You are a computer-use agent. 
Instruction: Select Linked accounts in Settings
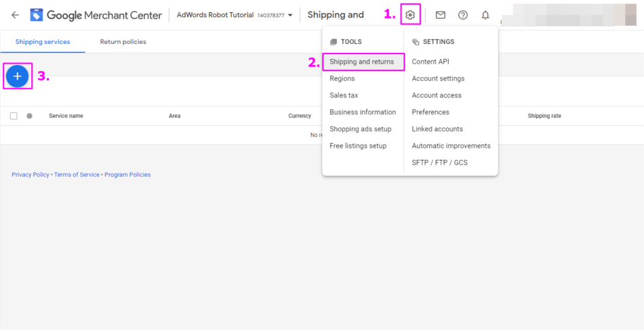click(x=437, y=129)
